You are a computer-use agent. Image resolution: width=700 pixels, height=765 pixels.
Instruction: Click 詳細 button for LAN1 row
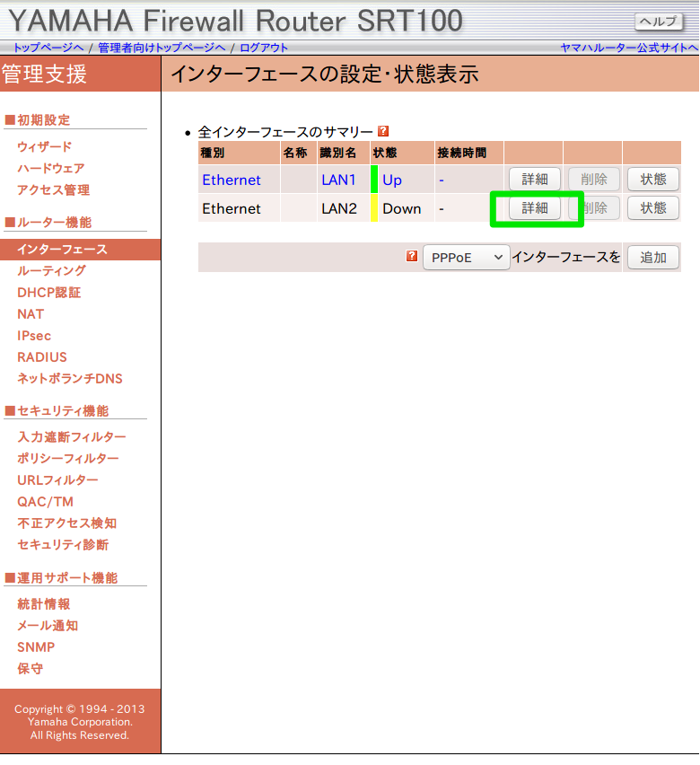pos(535,179)
